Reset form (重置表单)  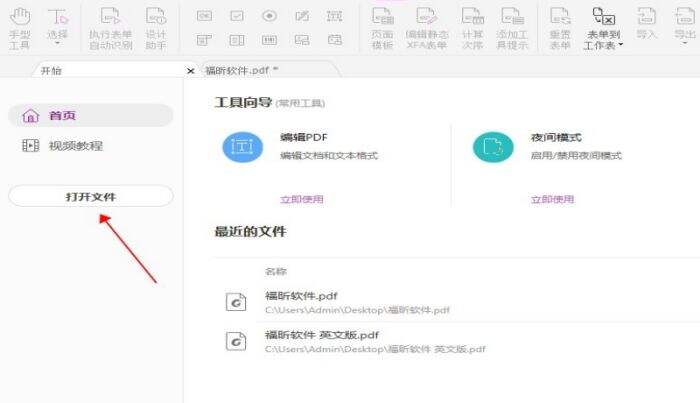coord(560,28)
